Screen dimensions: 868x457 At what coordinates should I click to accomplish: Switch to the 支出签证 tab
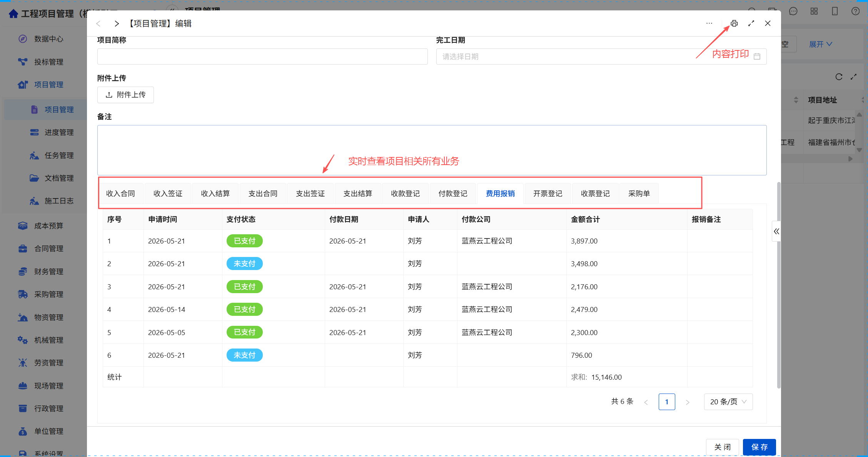click(x=310, y=193)
